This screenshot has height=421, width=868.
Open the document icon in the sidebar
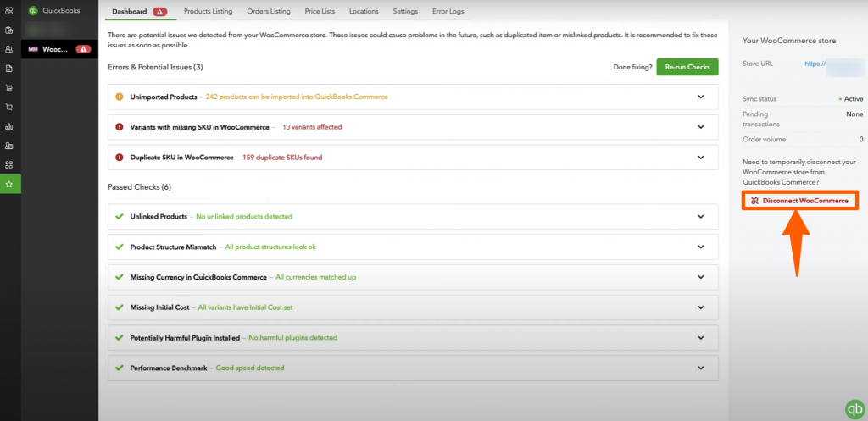[x=8, y=69]
